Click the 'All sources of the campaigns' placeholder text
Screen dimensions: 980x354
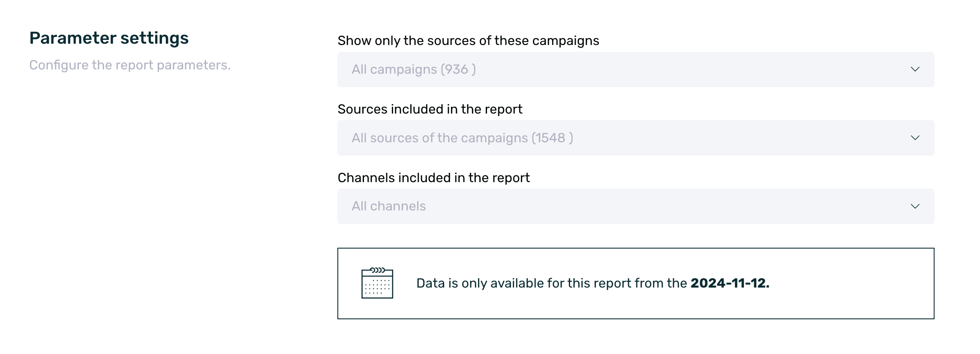coord(440,138)
